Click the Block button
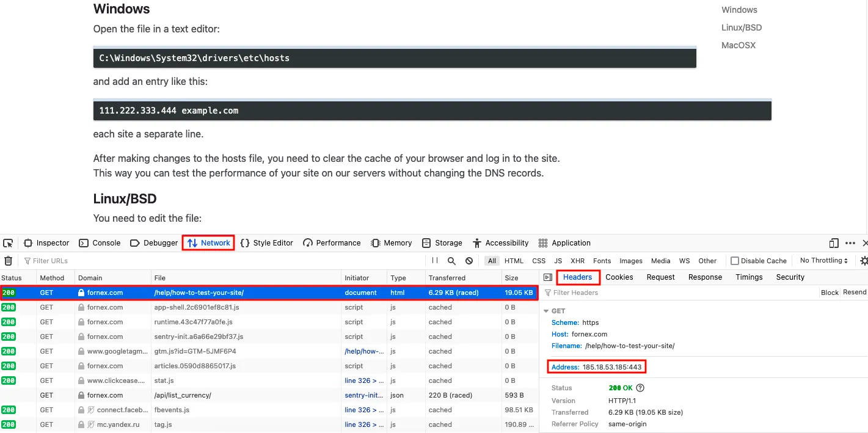Image resolution: width=868 pixels, height=433 pixels. click(830, 293)
